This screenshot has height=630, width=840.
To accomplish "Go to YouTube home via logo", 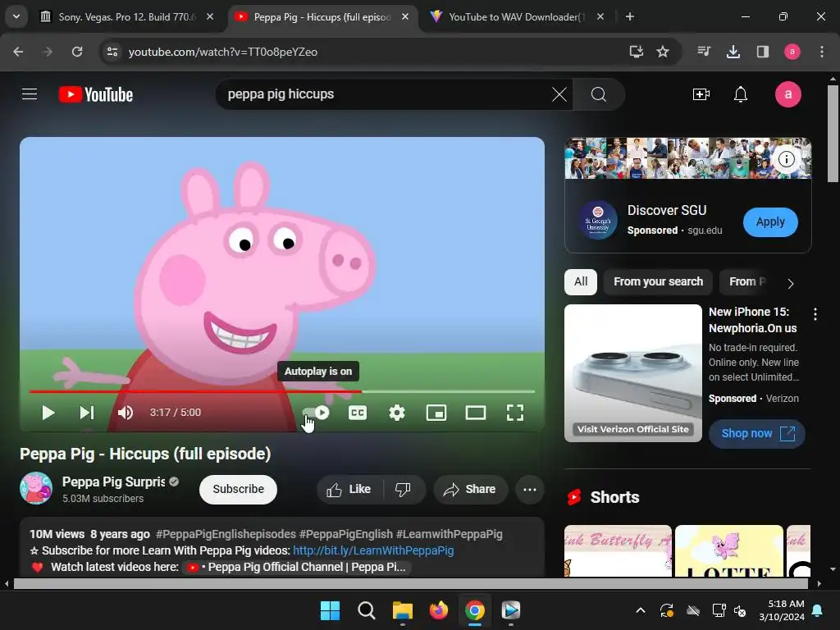I will [96, 94].
